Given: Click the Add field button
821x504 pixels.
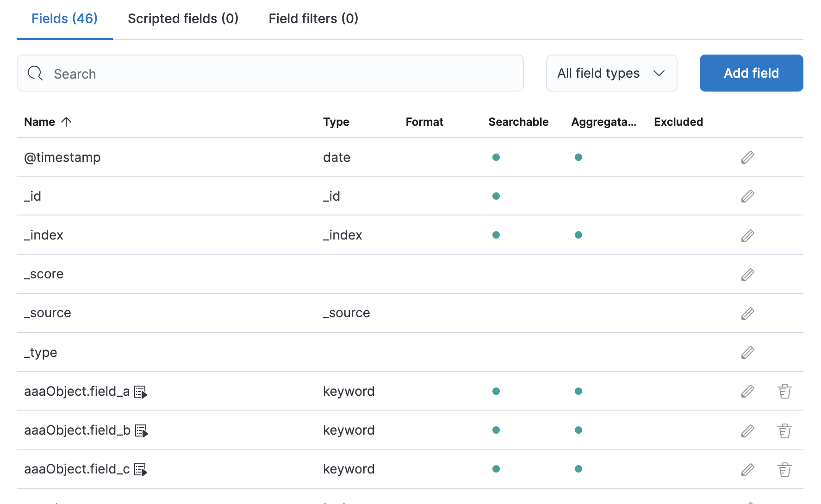Looking at the screenshot, I should pos(751,73).
